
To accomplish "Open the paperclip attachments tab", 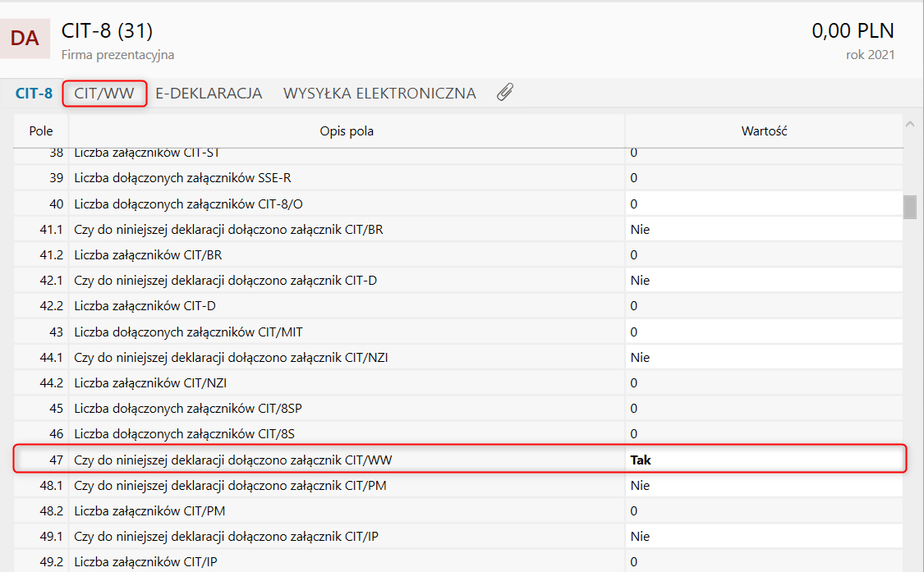I will click(x=505, y=93).
